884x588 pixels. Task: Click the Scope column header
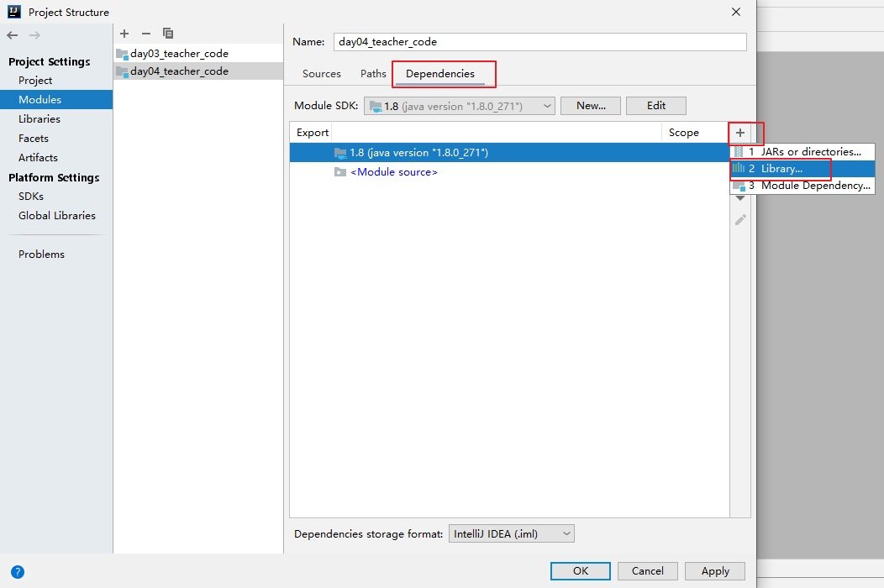click(683, 133)
